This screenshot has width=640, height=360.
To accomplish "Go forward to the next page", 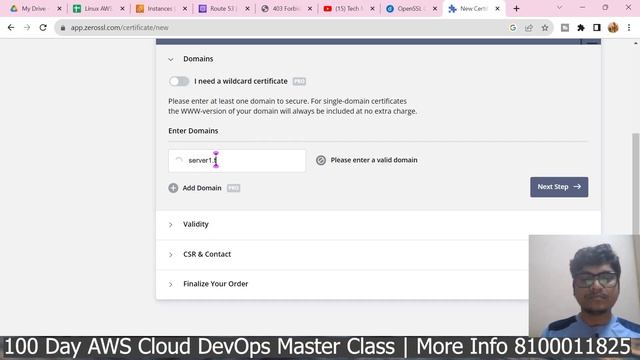I will click(27, 28).
